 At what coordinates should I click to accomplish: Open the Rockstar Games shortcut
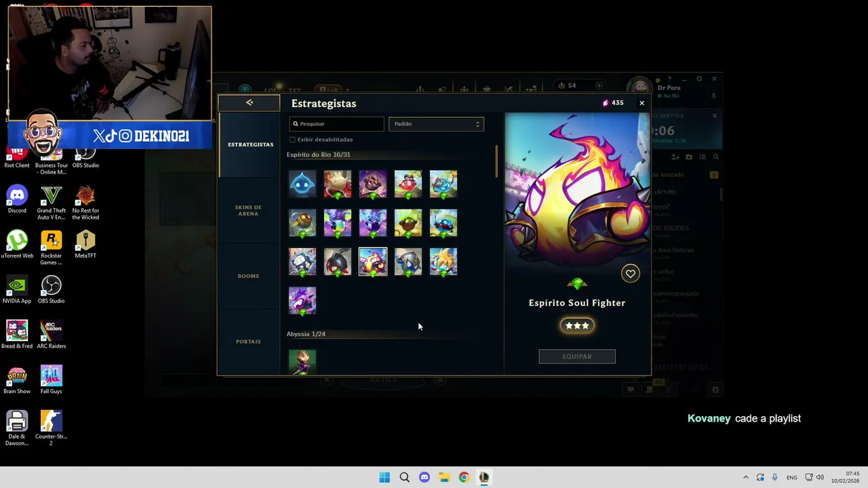(x=52, y=247)
